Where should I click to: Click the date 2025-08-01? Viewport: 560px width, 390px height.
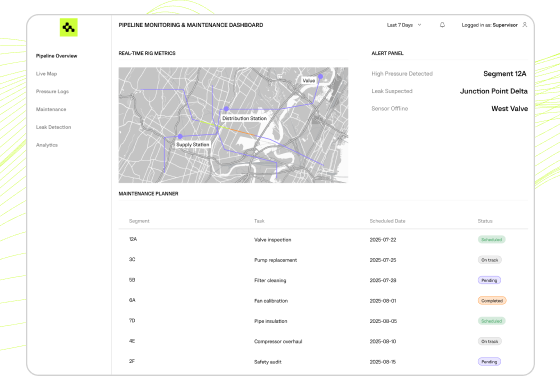383,301
